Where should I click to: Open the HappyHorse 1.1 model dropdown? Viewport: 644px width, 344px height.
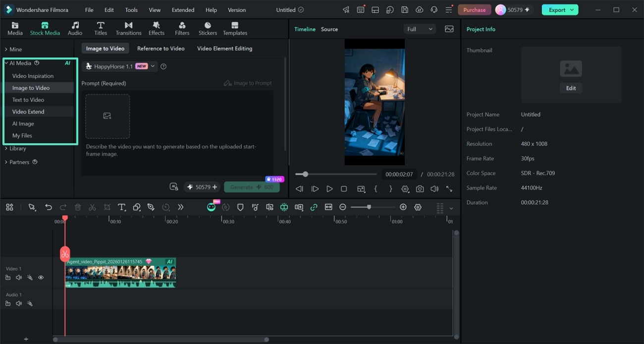point(119,66)
